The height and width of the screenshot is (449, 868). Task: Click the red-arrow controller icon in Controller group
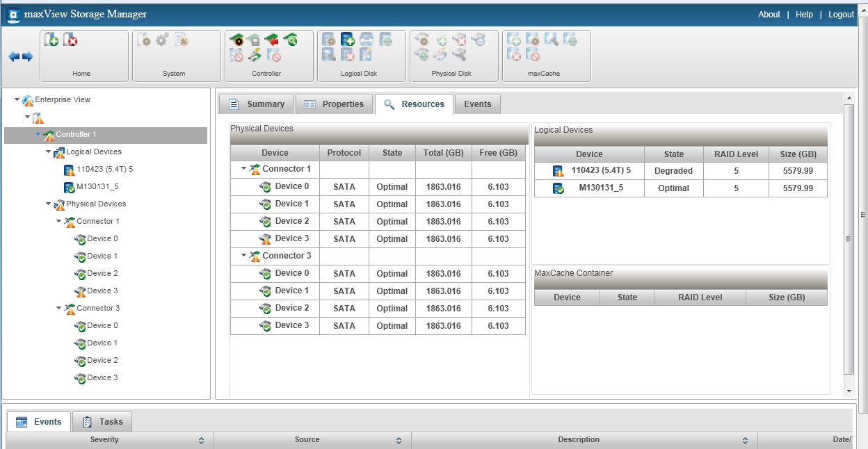pyautogui.click(x=272, y=40)
